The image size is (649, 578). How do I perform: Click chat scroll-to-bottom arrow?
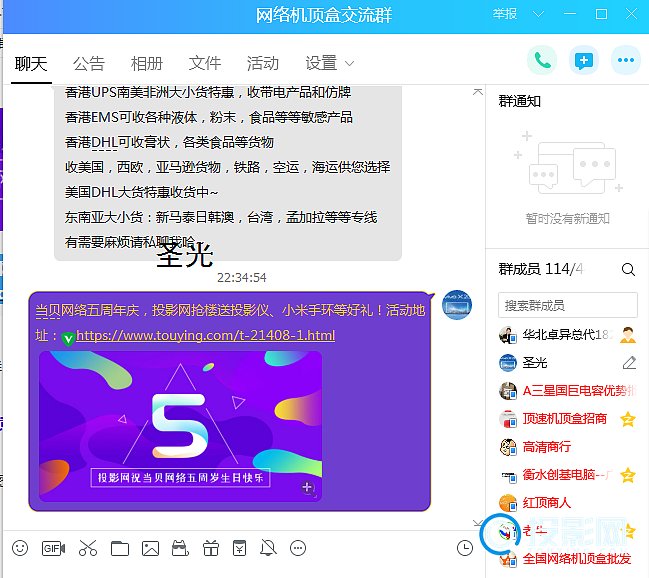[x=478, y=523]
